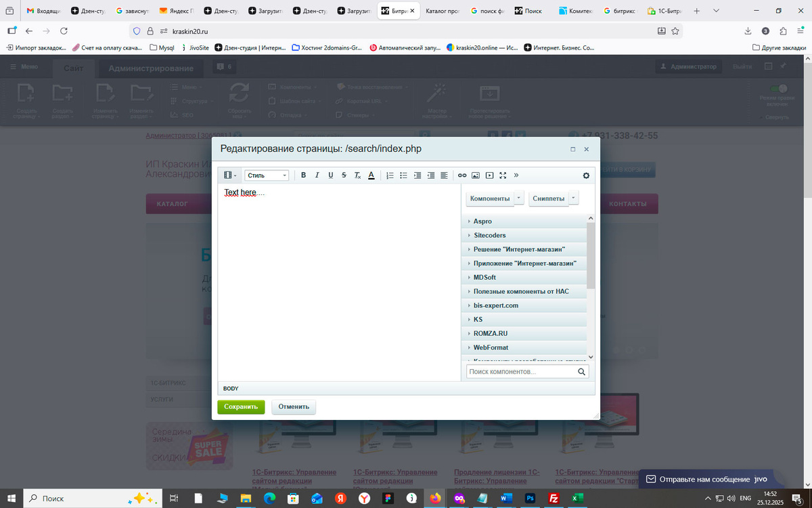Expand the Sitecoders component group
Image resolution: width=812 pixels, height=508 pixels.
tap(524, 235)
